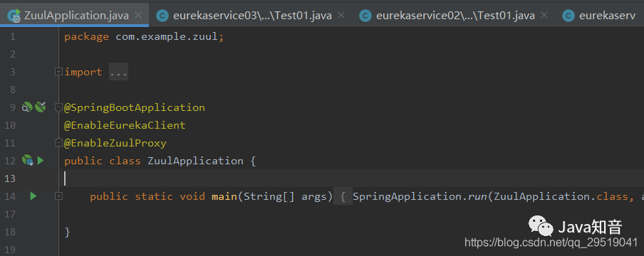
Task: Click the ZuulApplication.java tab's class icon
Action: point(14,16)
